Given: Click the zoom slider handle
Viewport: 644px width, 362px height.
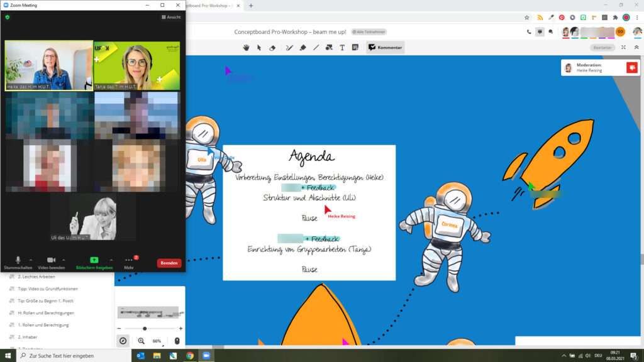Looking at the screenshot, I should point(145,328).
